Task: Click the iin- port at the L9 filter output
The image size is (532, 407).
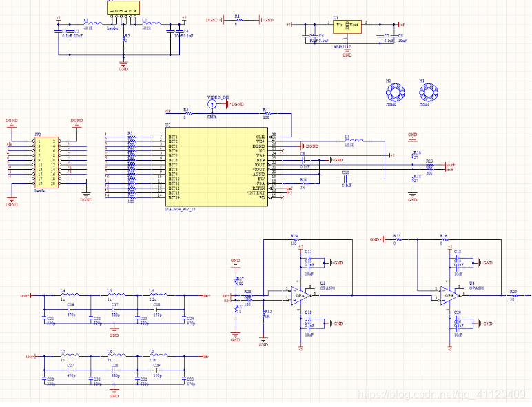Action: [x=205, y=357]
